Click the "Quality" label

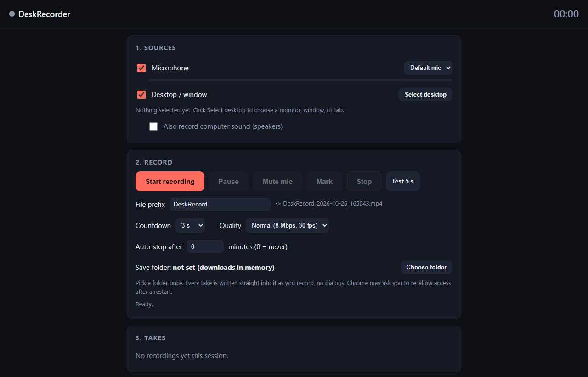tap(230, 226)
